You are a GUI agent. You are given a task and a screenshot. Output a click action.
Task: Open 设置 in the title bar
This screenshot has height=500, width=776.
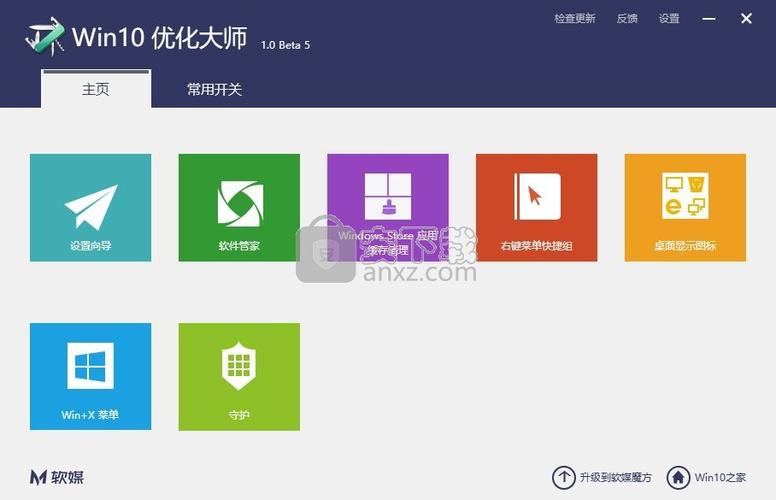669,19
